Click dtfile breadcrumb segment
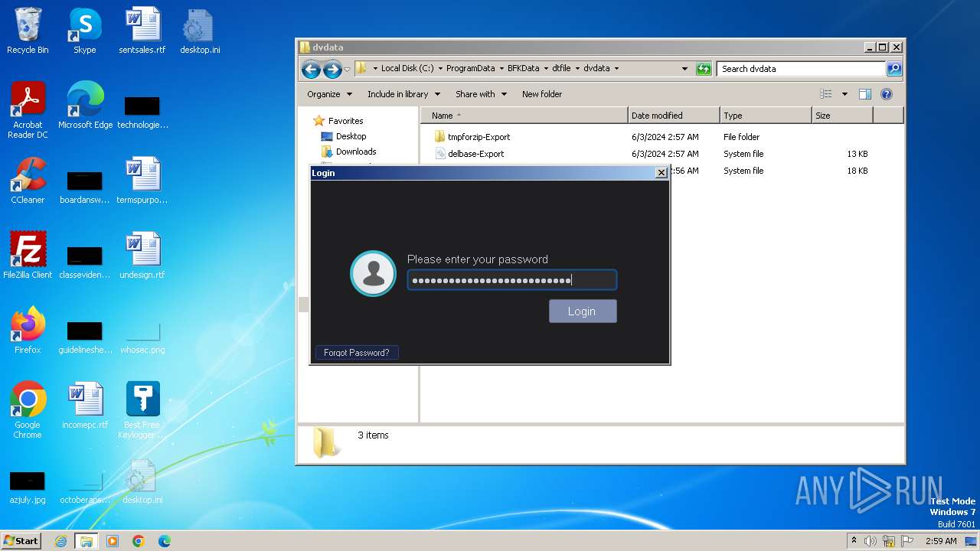This screenshot has width=980, height=551. point(561,68)
